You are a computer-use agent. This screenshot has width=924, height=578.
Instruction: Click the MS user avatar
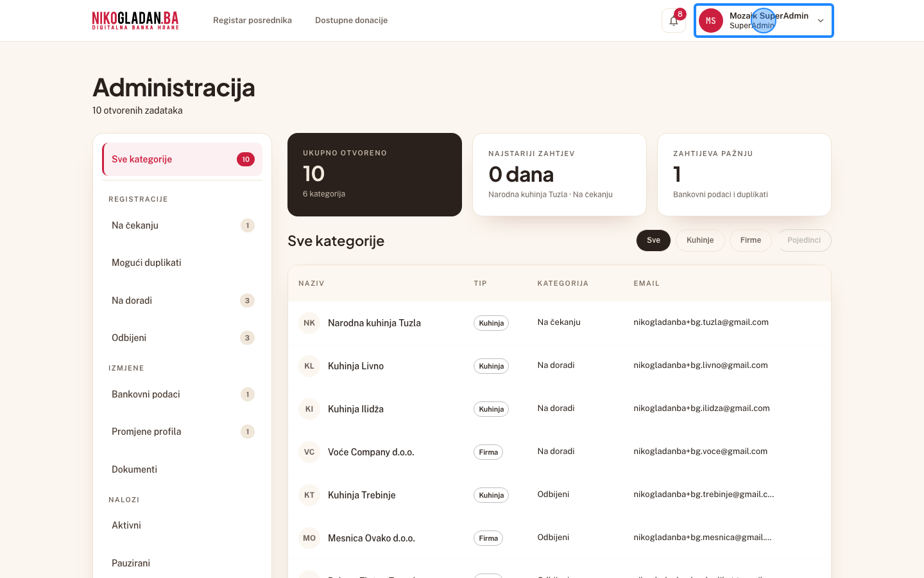711,21
